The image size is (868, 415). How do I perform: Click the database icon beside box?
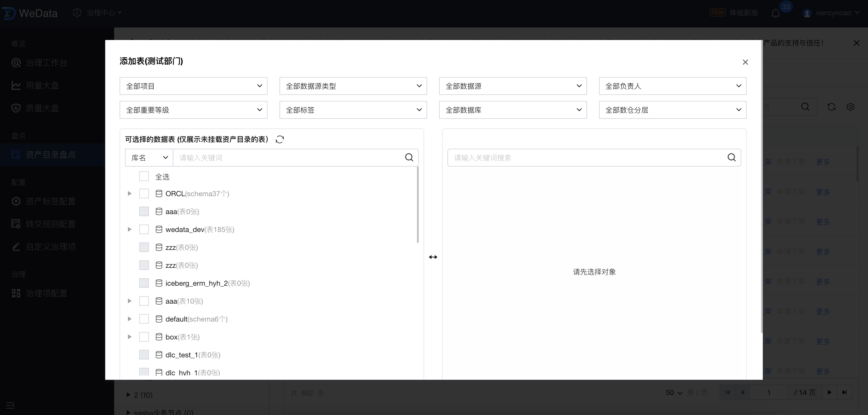click(159, 337)
